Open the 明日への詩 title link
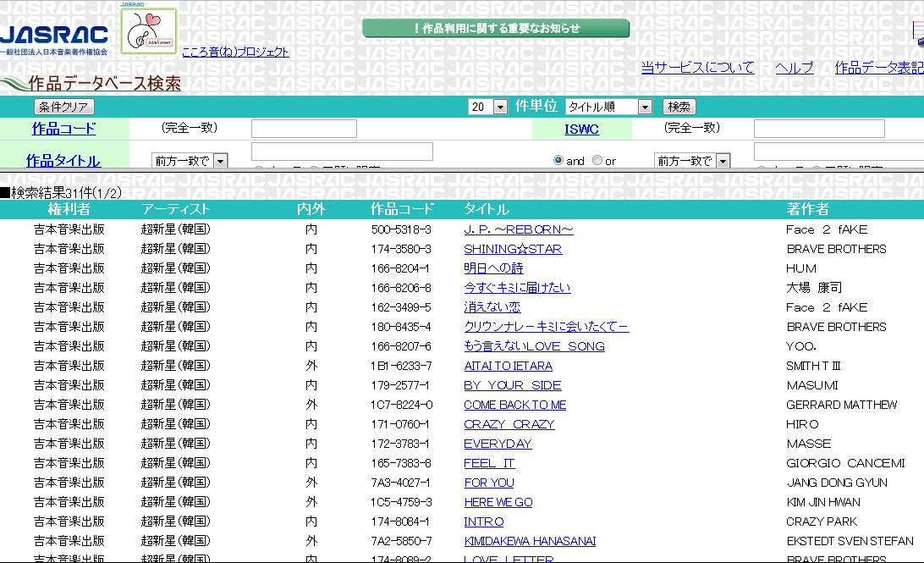 coord(493,268)
